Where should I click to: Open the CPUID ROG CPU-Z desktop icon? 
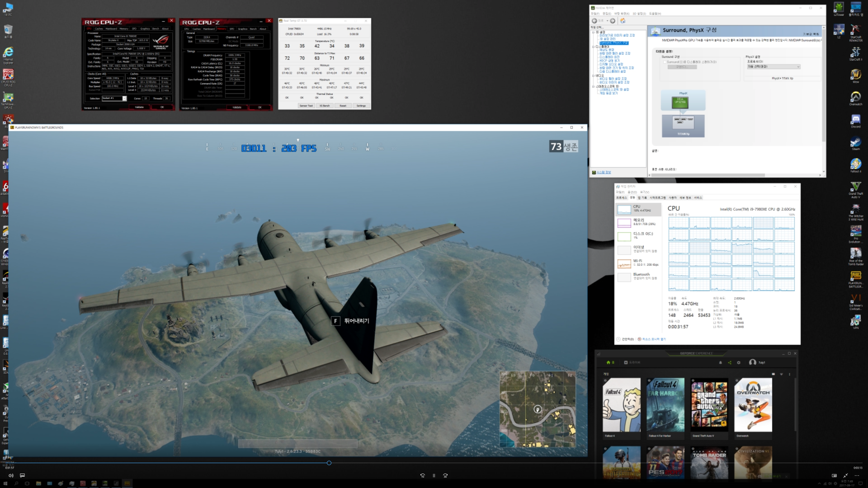[8, 78]
